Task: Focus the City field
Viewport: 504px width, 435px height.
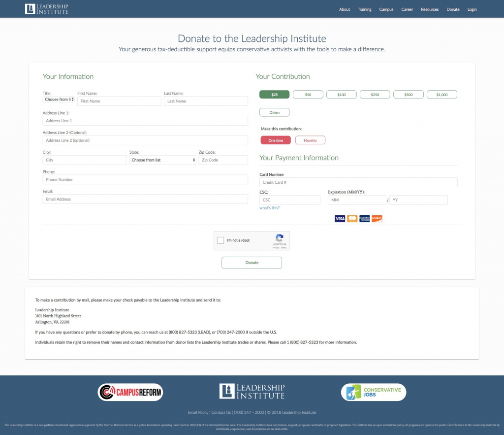Action: [85, 160]
